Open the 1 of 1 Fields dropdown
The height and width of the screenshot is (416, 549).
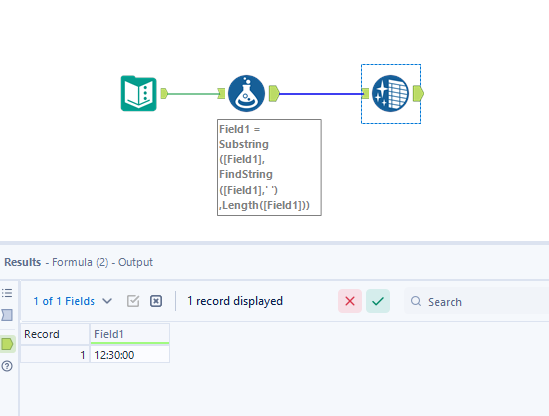click(x=72, y=301)
